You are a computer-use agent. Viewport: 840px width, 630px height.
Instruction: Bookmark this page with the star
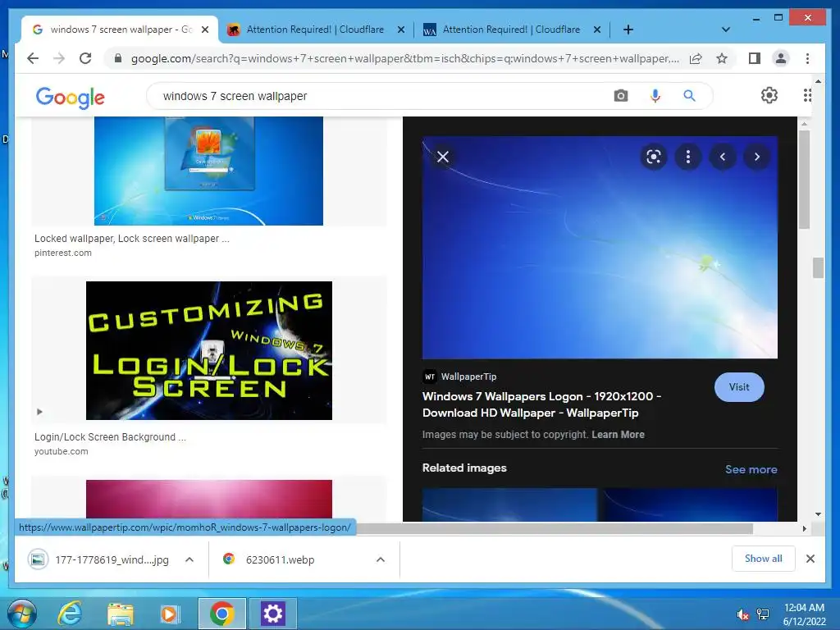coord(722,58)
